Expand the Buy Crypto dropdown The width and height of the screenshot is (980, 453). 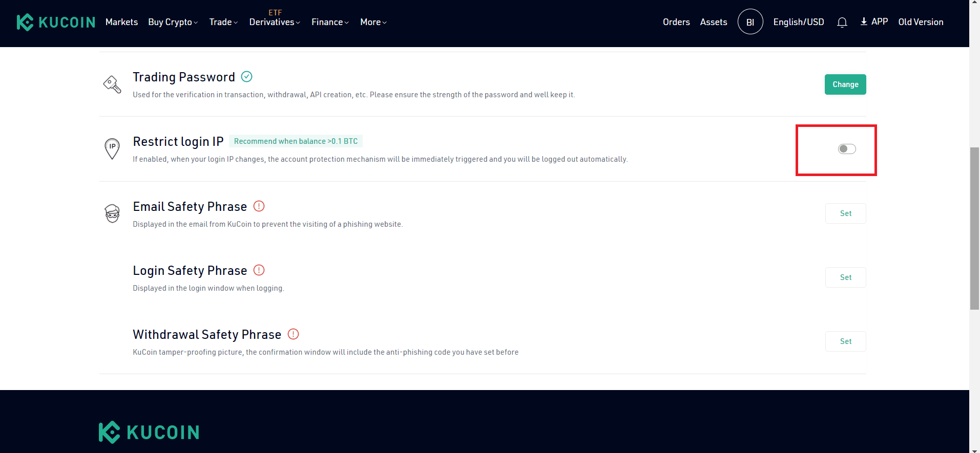point(173,22)
